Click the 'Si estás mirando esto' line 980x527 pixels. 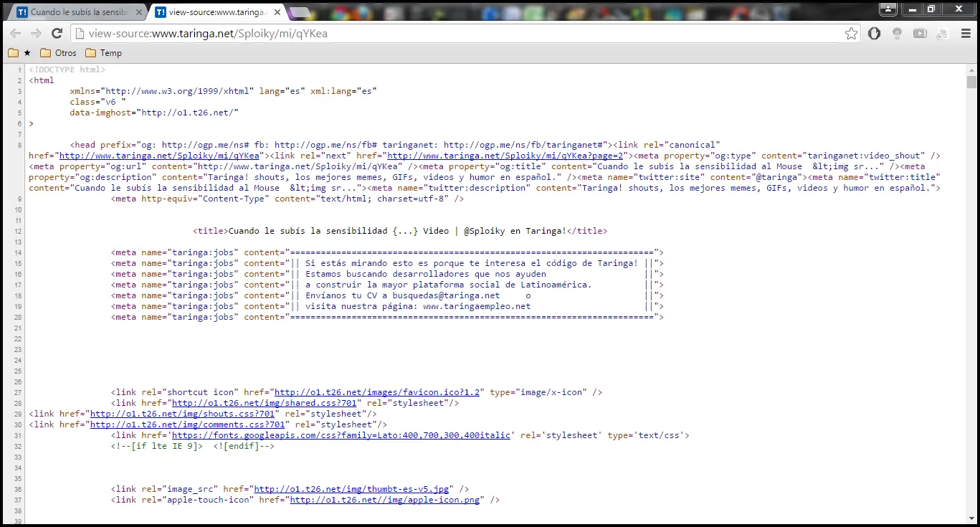coord(472,263)
